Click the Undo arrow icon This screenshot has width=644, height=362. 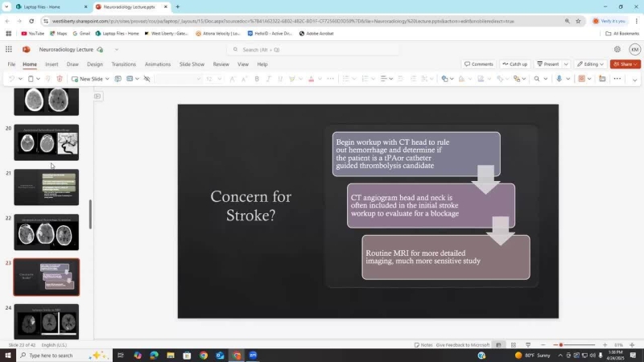12,79
